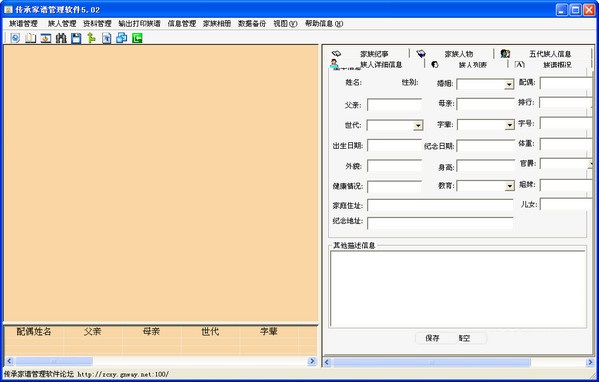Click the binoculars search toolbar icon
The width and height of the screenshot is (599, 382).
click(x=61, y=38)
